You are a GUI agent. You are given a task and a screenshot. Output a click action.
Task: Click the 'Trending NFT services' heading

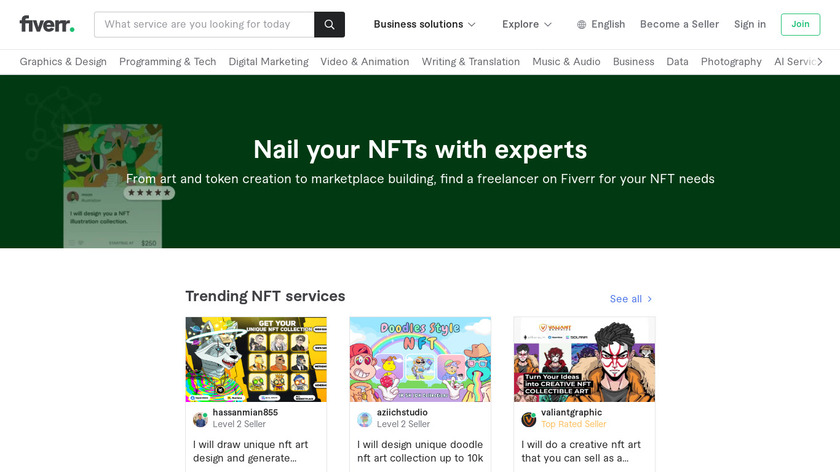point(265,296)
